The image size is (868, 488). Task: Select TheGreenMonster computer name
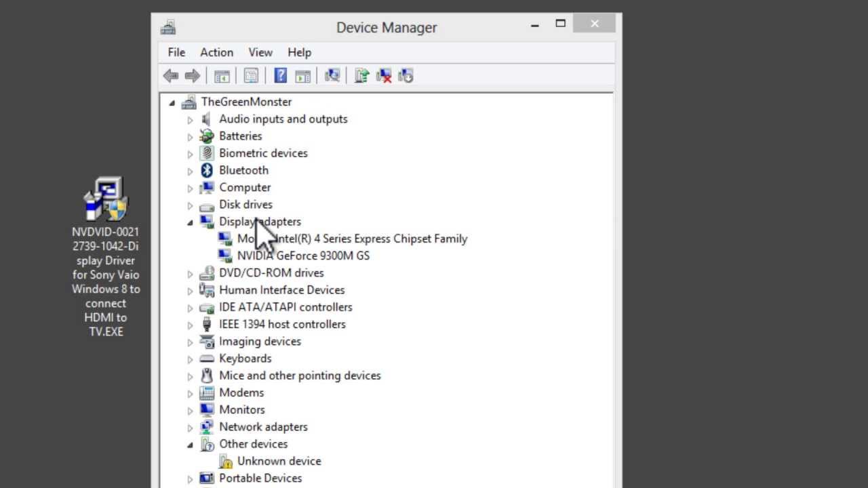click(246, 102)
